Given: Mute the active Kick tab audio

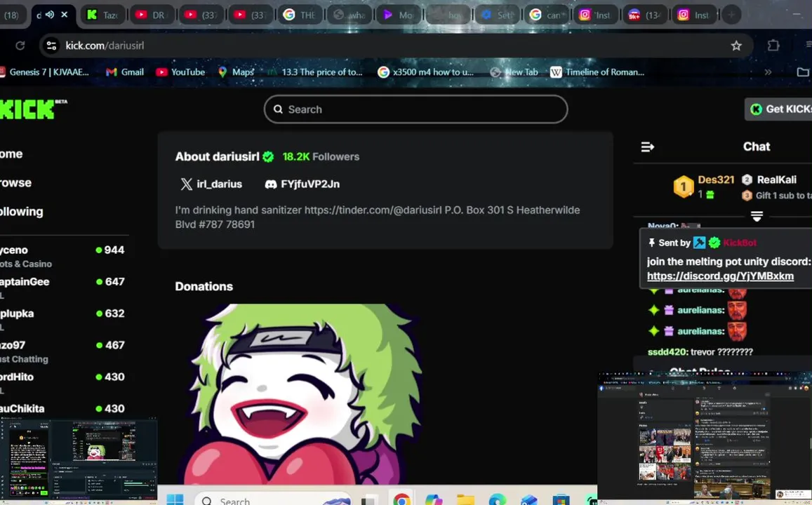Looking at the screenshot, I should tap(50, 15).
